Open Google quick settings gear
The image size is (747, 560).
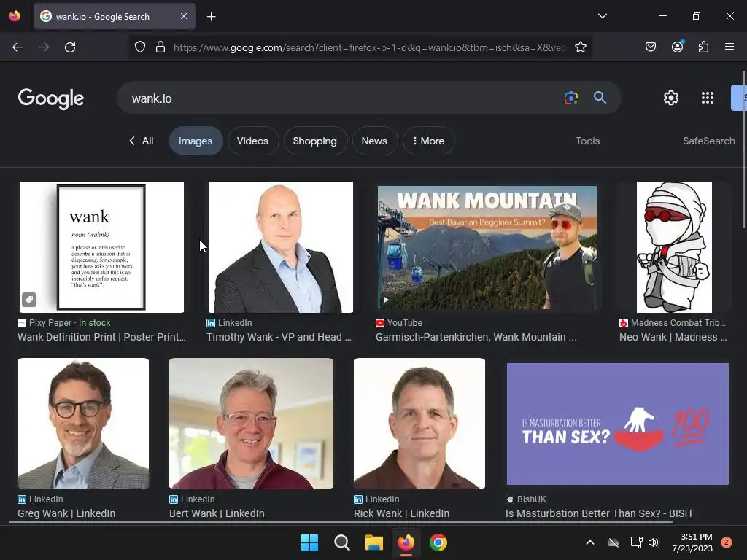click(x=671, y=98)
